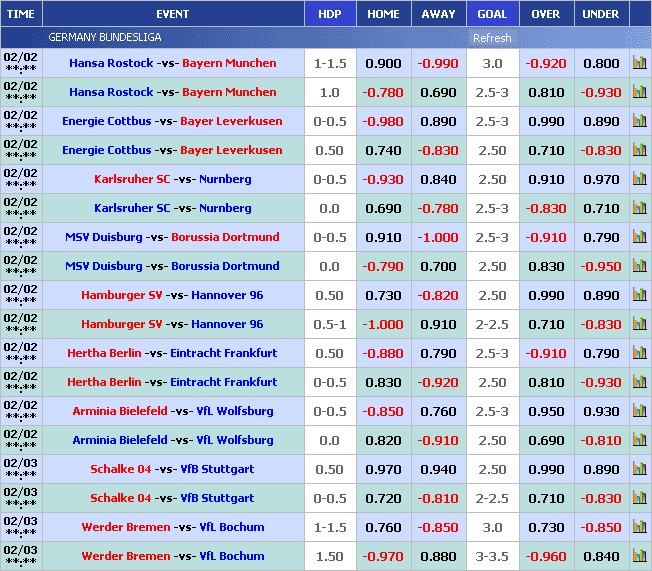Viewport: 652px width, 571px height.
Task: Click the GOAL column header
Action: (492, 14)
